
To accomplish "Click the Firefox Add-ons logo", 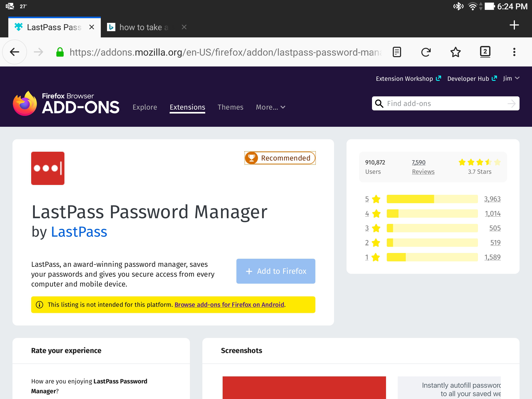I will click(66, 104).
